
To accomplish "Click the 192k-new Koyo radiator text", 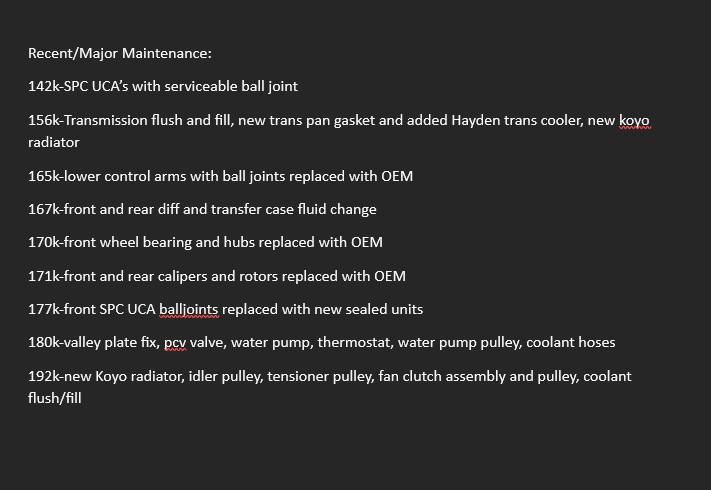I will [x=106, y=376].
